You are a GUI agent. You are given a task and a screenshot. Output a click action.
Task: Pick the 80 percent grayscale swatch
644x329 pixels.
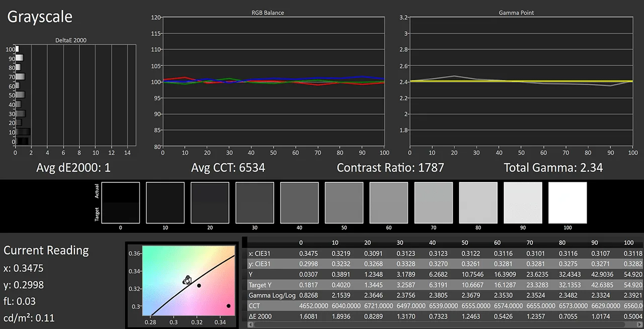tap(478, 203)
